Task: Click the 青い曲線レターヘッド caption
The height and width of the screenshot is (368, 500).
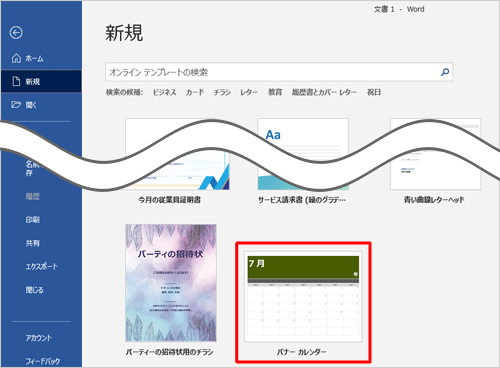Action: coord(434,200)
